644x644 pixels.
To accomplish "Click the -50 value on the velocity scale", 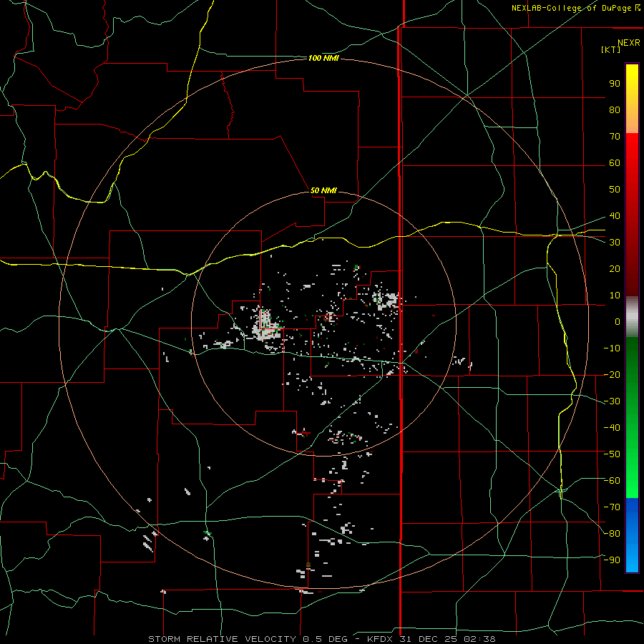I will click(x=612, y=454).
